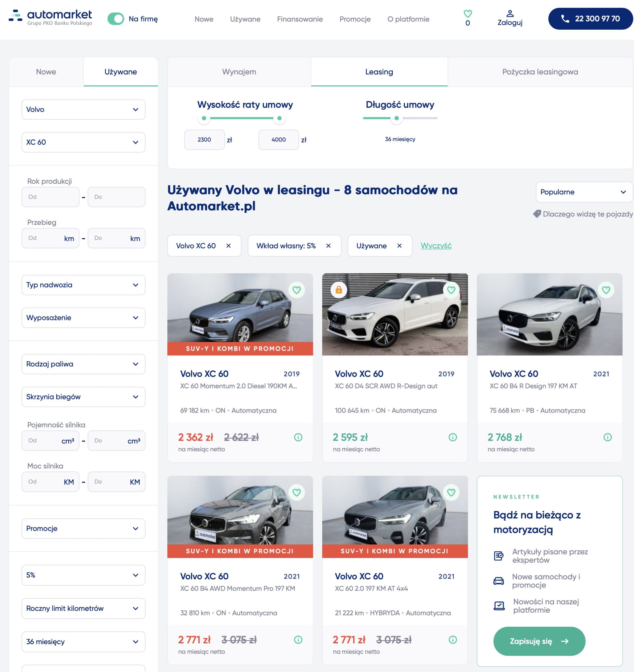The height and width of the screenshot is (672, 634).
Task: Expand the Wyposażenie dropdown
Action: pos(83,318)
